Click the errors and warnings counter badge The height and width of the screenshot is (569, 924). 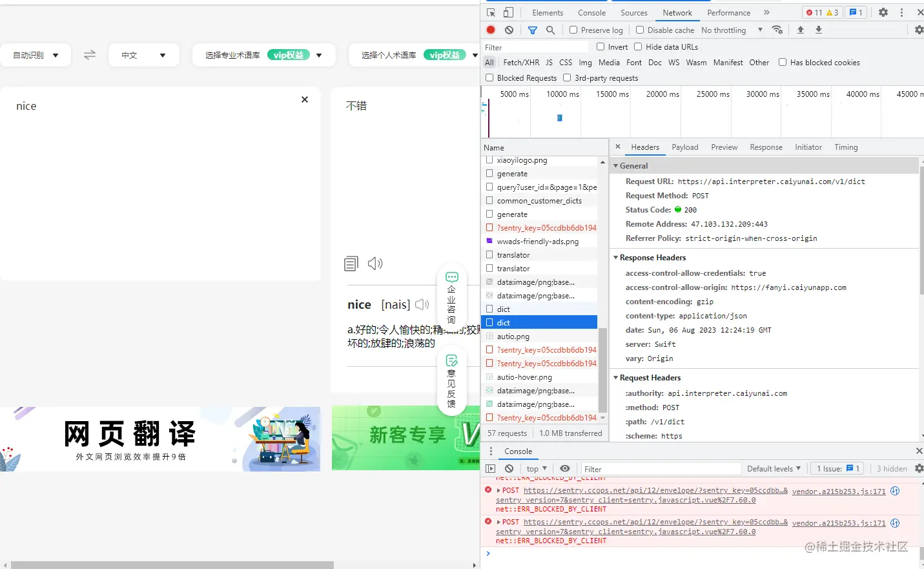click(822, 12)
